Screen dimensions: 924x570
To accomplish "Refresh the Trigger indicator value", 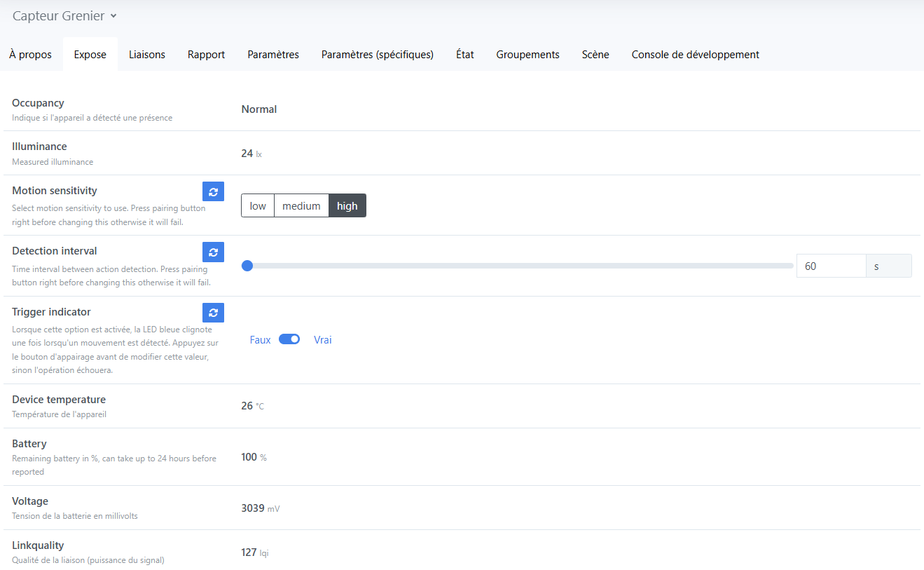I will [x=213, y=313].
